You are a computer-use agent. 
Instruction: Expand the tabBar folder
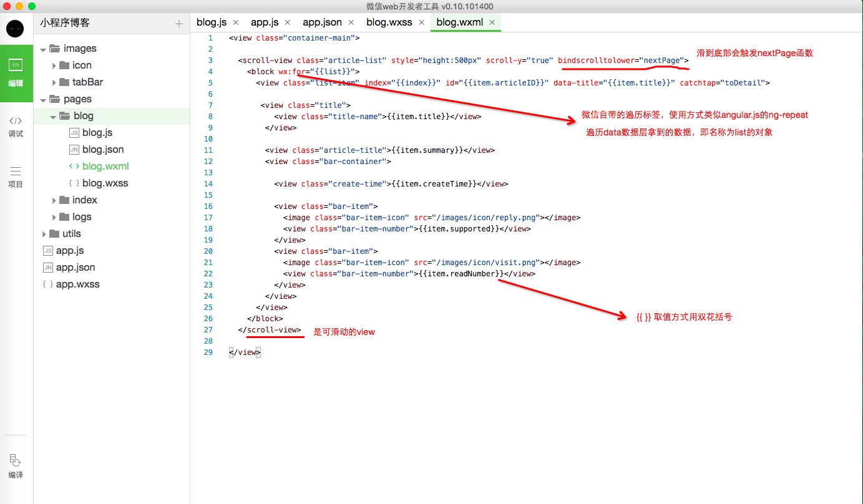(54, 82)
